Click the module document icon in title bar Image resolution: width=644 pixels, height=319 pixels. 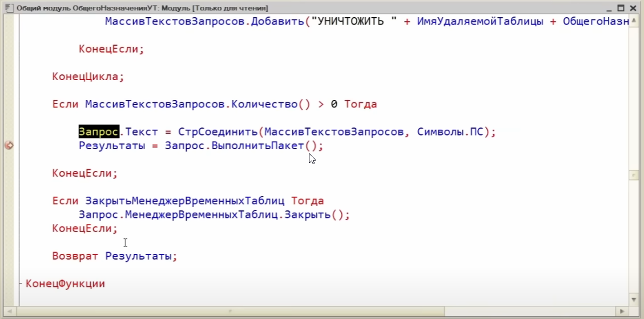point(9,7)
